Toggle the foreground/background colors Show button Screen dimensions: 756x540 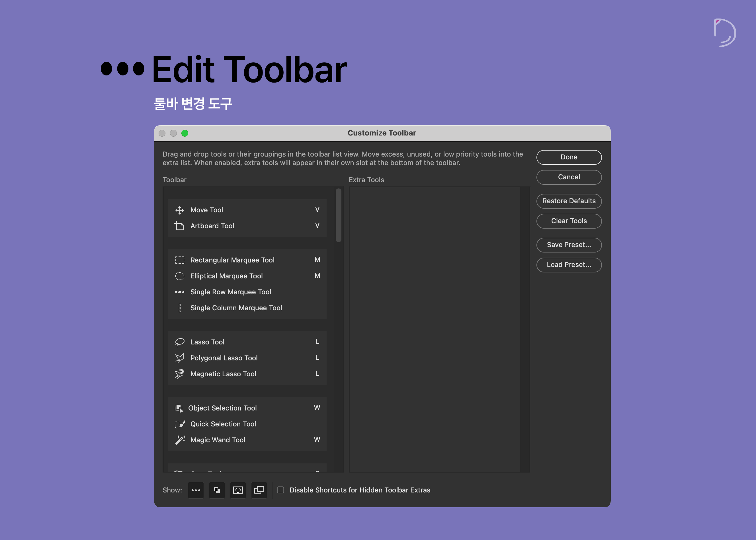pyautogui.click(x=217, y=490)
